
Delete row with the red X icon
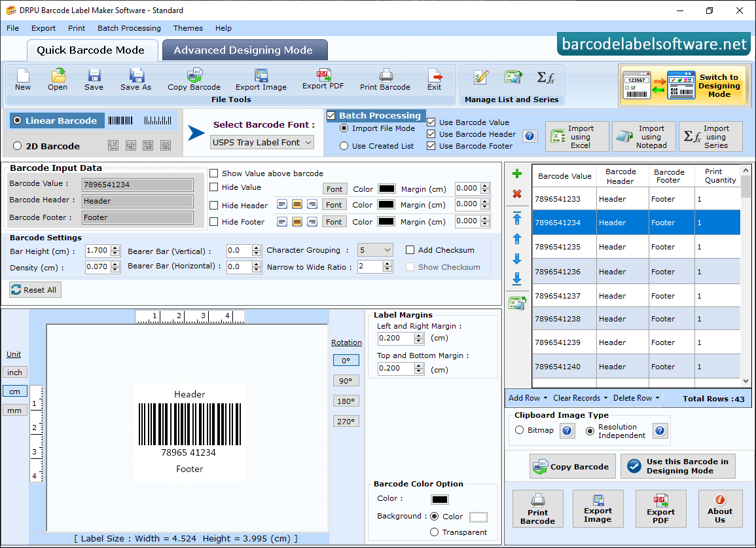point(517,194)
